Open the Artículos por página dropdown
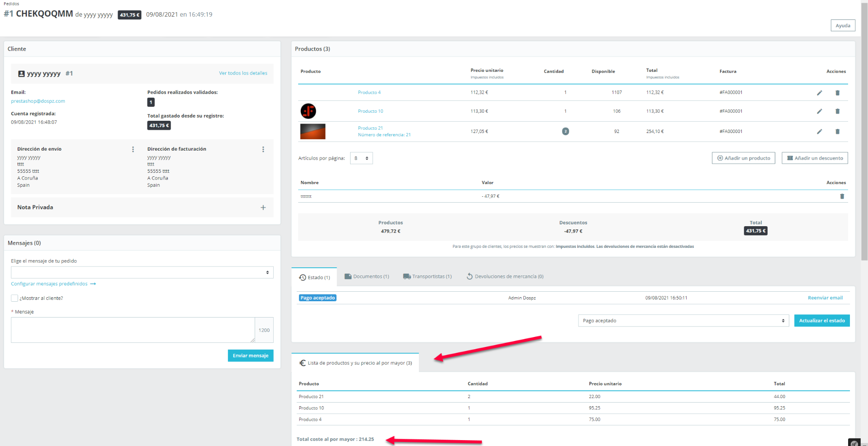Viewport: 868px width, 446px height. point(361,158)
